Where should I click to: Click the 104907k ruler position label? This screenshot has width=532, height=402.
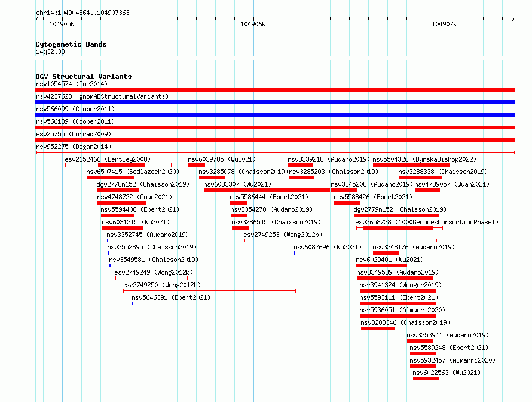point(445,24)
